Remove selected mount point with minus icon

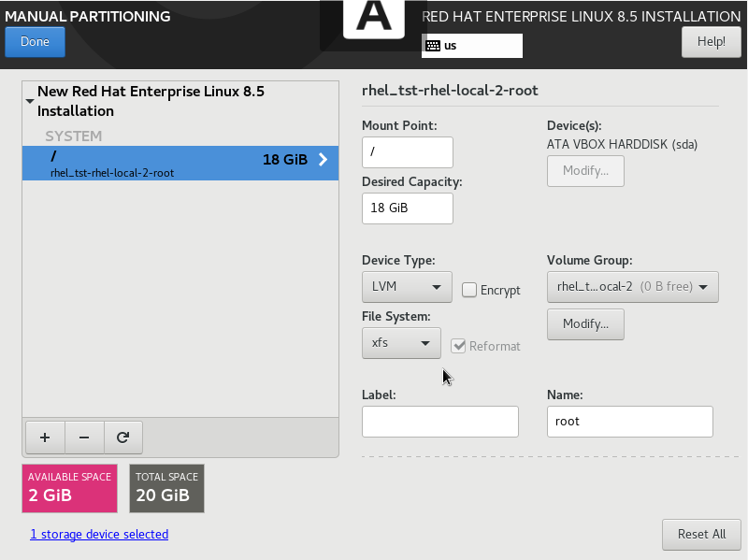point(84,438)
